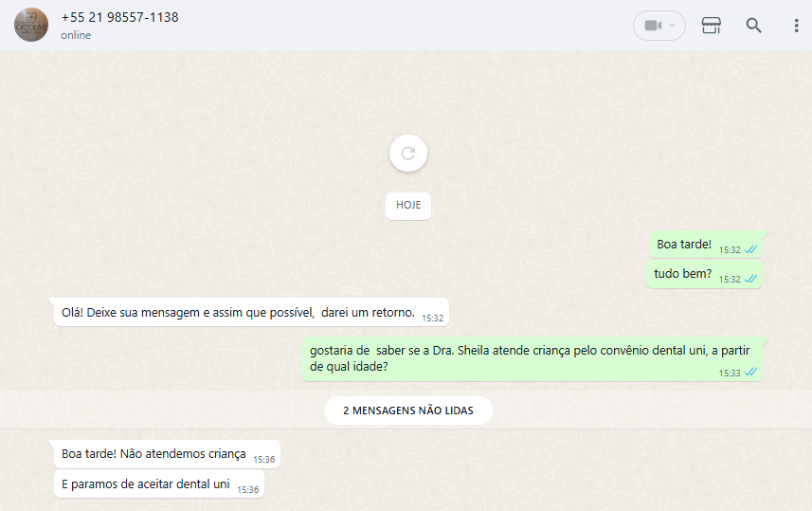812x511 pixels.
Task: Click the reload older messages circular button
Action: pyautogui.click(x=408, y=154)
